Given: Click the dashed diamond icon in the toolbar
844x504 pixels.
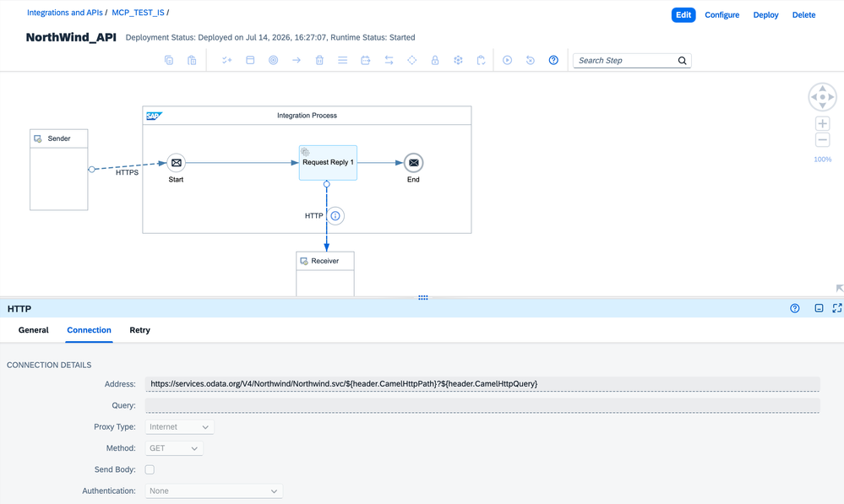Looking at the screenshot, I should tap(411, 60).
